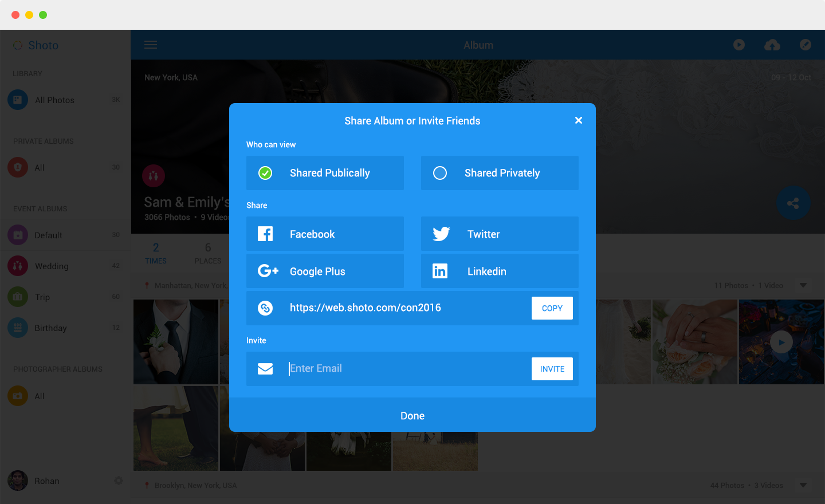The image size is (825, 504).
Task: Open the wedding rings hands photo thumbnail
Action: (x=695, y=342)
